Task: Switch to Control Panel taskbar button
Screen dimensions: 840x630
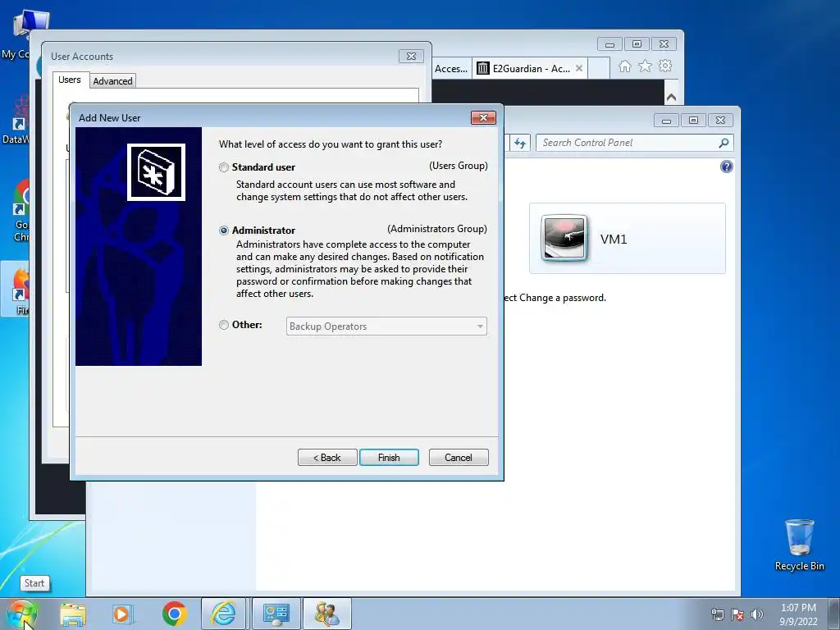Action: [276, 614]
